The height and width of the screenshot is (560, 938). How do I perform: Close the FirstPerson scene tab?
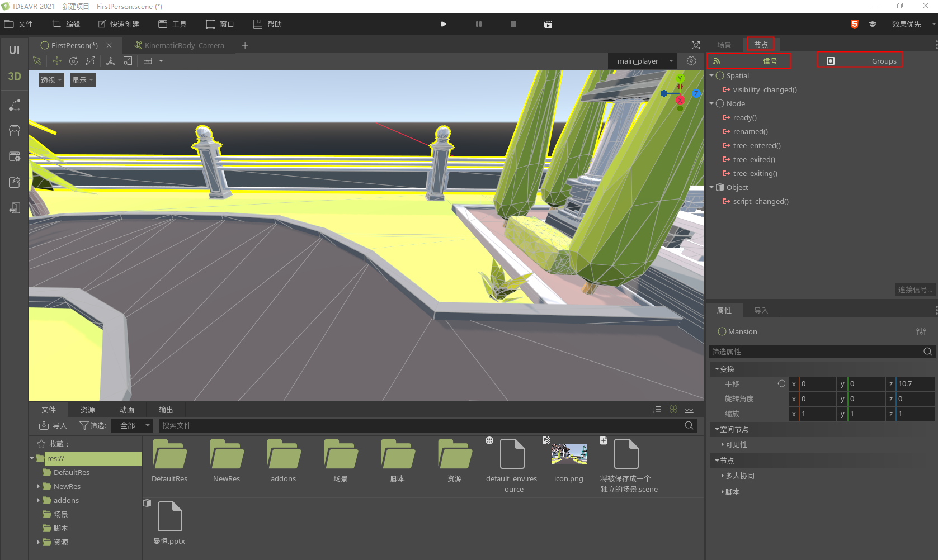point(109,45)
